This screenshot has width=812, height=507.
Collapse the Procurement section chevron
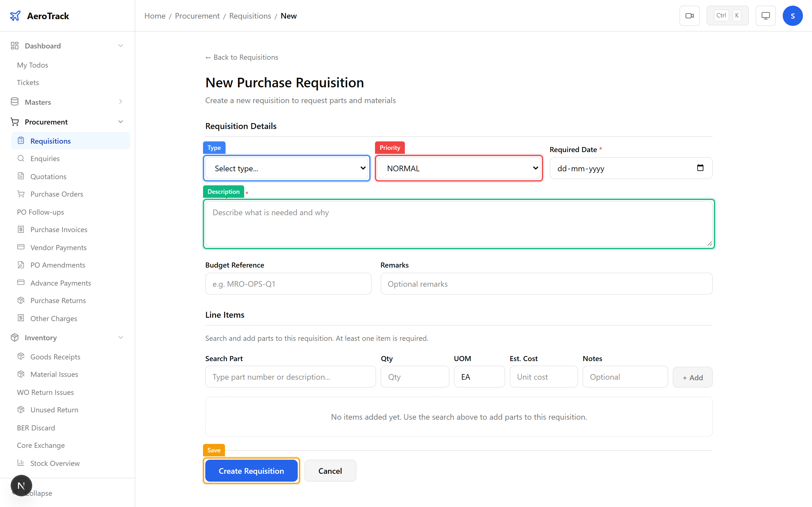coord(120,121)
